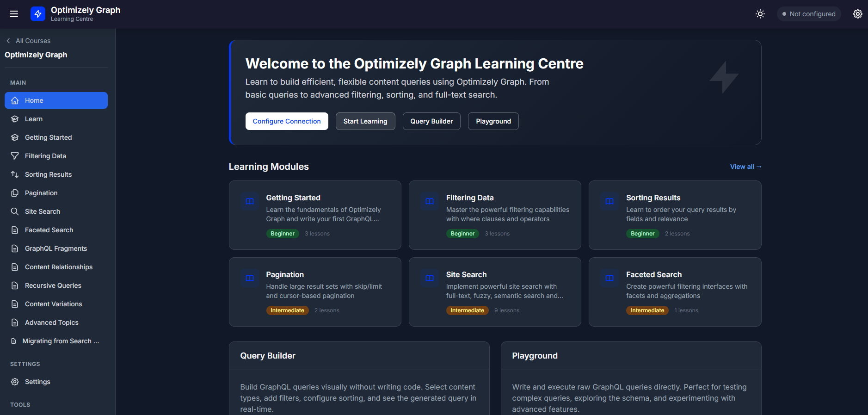
Task: Click the Not configured status badge
Action: [808, 14]
